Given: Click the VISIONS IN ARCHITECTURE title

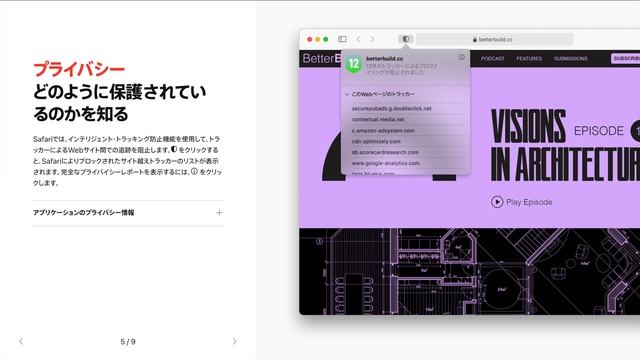Looking at the screenshot, I should [x=565, y=145].
